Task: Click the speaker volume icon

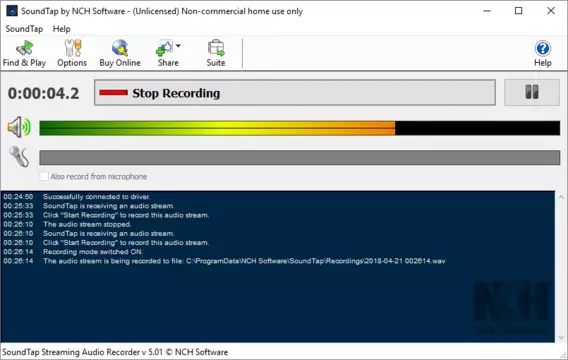Action: [19, 127]
